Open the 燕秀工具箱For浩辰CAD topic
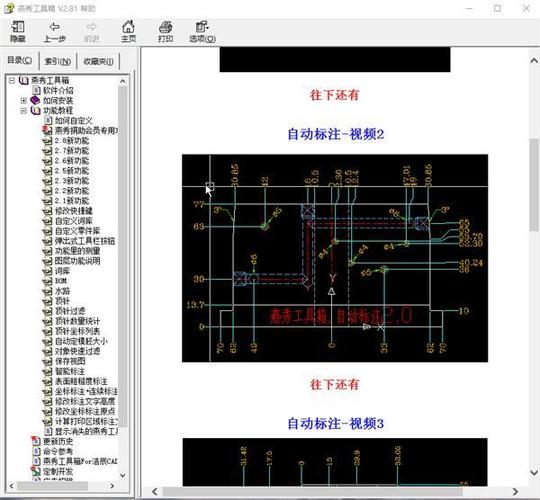 pyautogui.click(x=80, y=461)
